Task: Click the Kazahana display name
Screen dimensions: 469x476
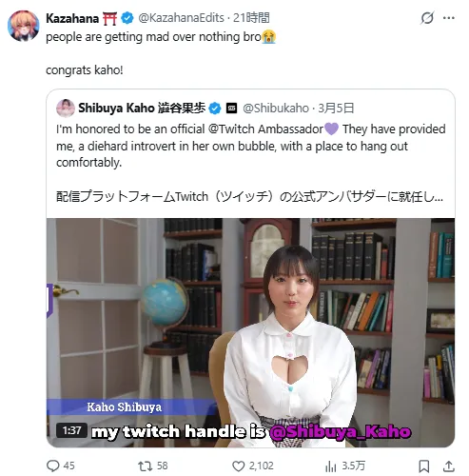Action: pyautogui.click(x=72, y=18)
